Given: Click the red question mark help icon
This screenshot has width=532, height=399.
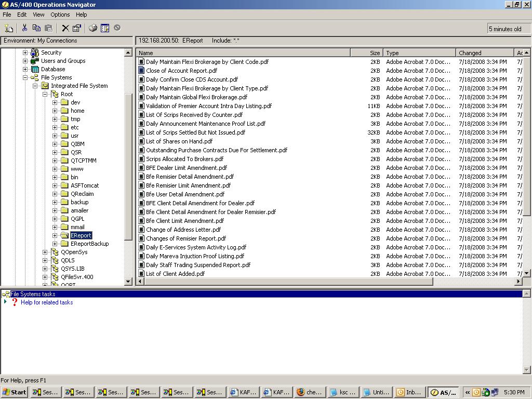Looking at the screenshot, I should tap(15, 302).
